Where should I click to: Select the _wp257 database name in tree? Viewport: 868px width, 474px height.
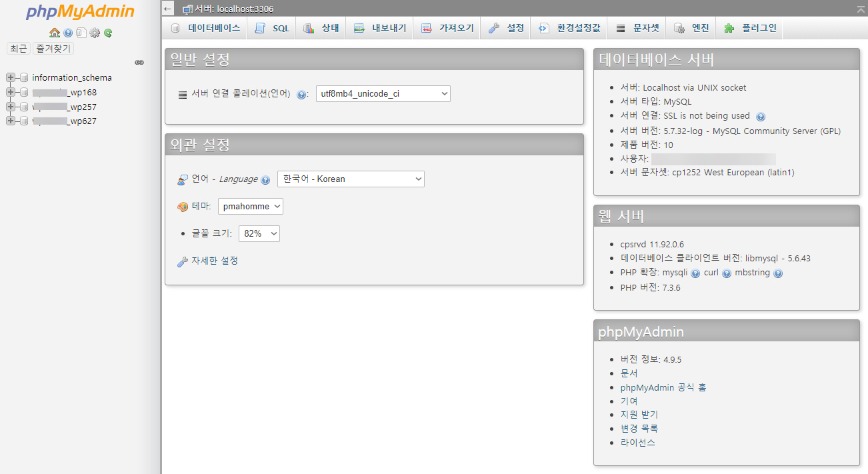64,107
